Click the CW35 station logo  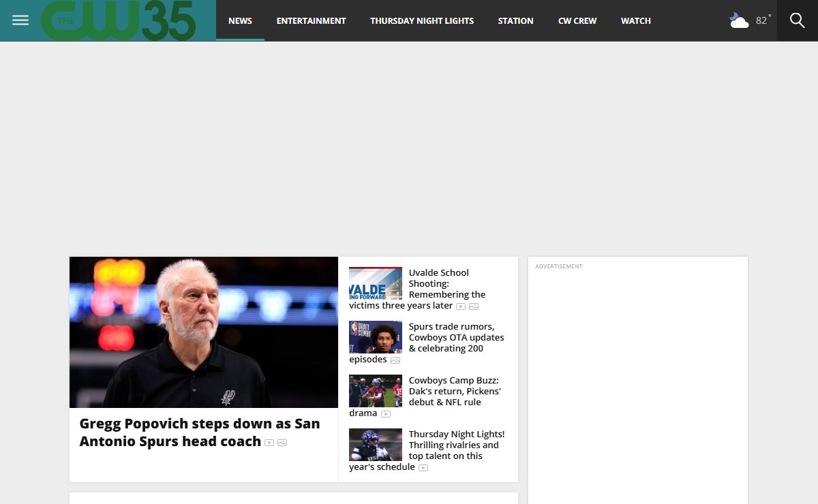tap(118, 20)
